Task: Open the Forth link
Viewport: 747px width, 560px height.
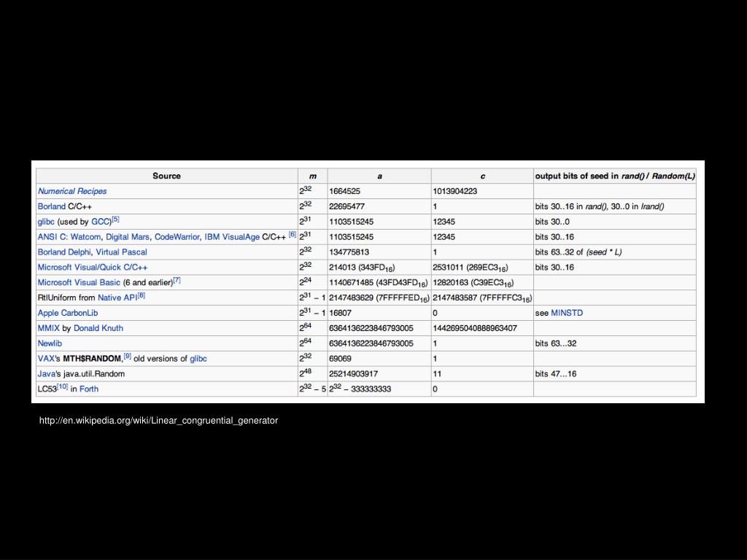Action: [x=89, y=389]
